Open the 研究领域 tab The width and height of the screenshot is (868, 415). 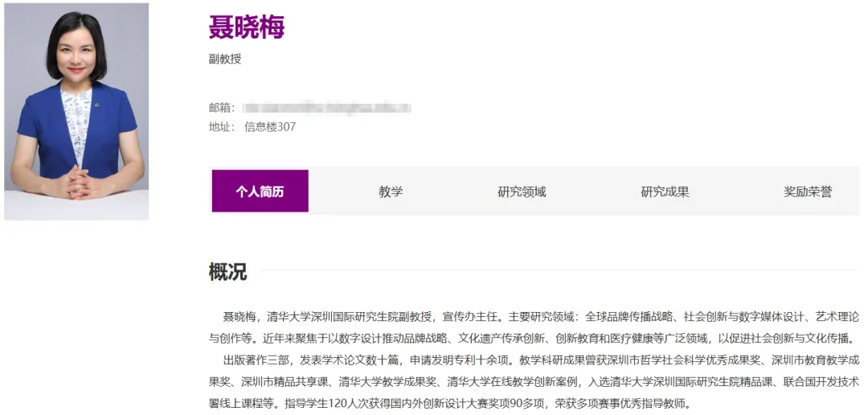(x=522, y=192)
